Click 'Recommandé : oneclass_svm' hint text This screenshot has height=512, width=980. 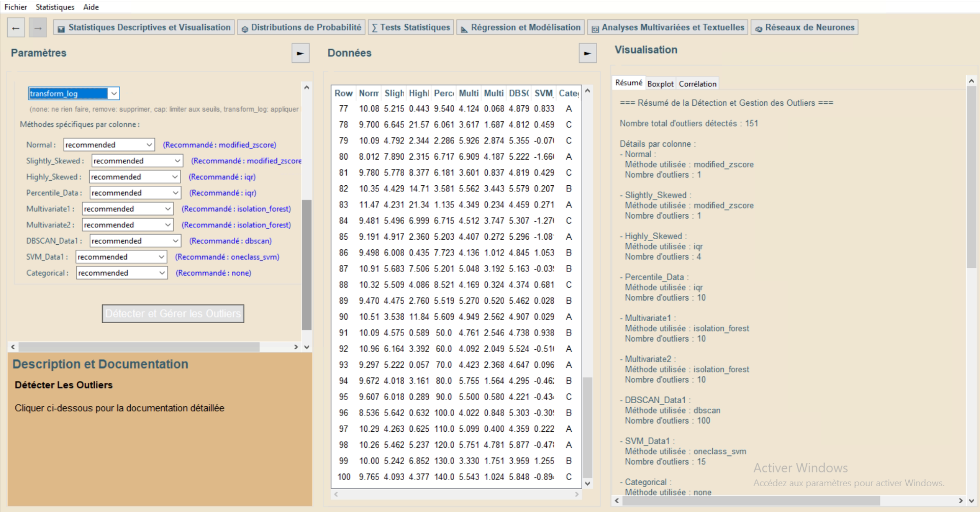tap(227, 257)
